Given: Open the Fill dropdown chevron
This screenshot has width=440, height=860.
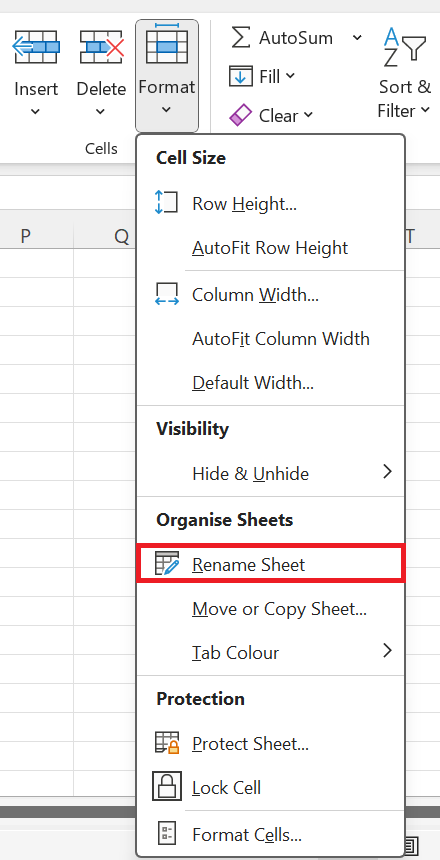Looking at the screenshot, I should 291,76.
